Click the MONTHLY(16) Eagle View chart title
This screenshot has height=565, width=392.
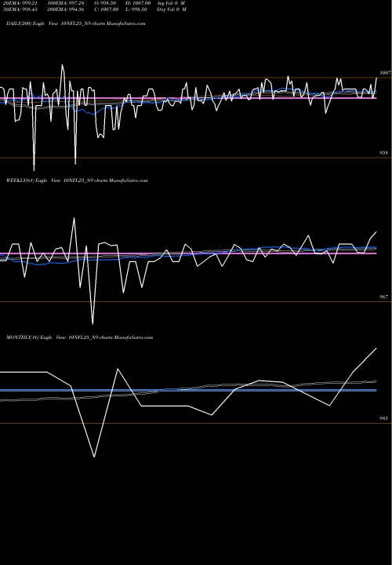click(x=79, y=337)
